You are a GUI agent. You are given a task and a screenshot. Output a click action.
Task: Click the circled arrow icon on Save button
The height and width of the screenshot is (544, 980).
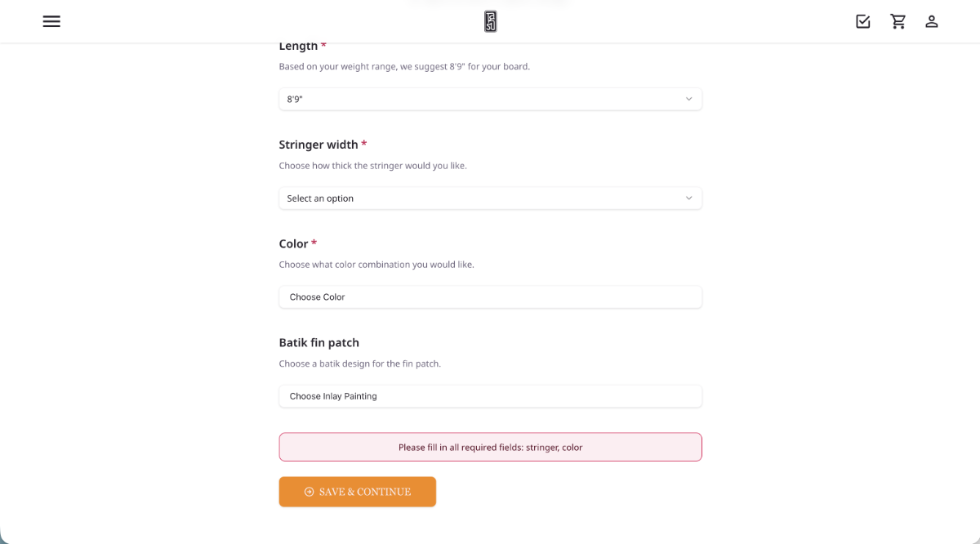pos(308,491)
